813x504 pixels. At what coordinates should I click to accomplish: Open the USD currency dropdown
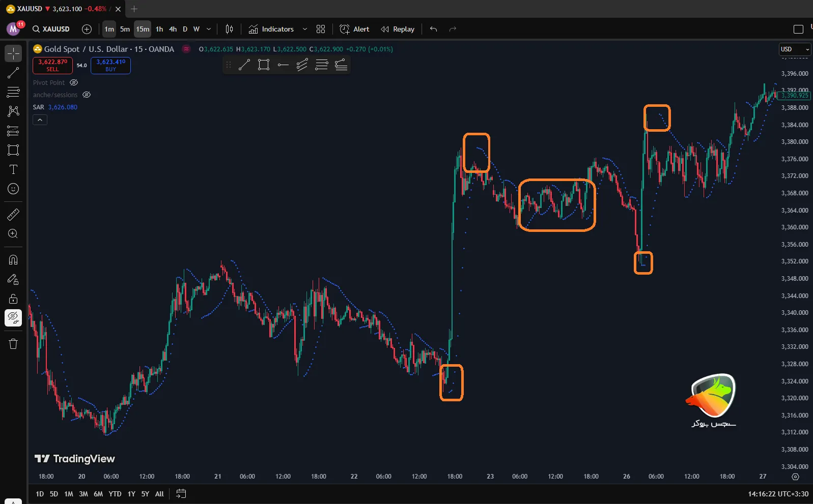point(795,49)
